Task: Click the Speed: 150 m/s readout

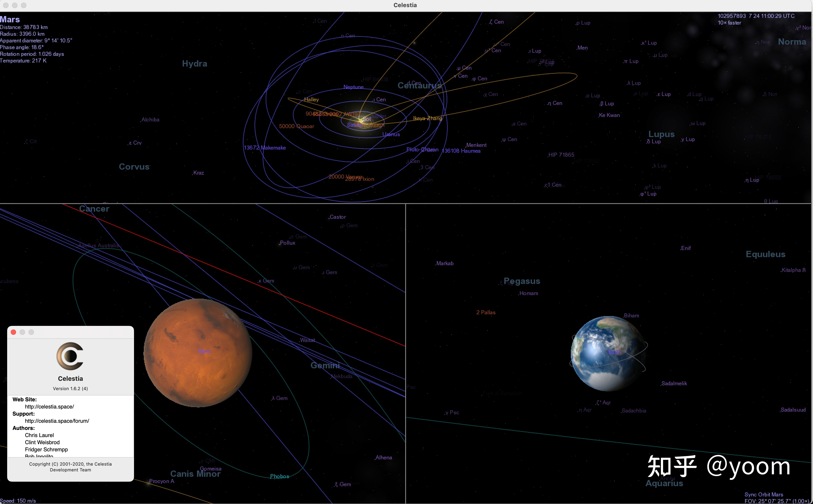Action: 18,501
